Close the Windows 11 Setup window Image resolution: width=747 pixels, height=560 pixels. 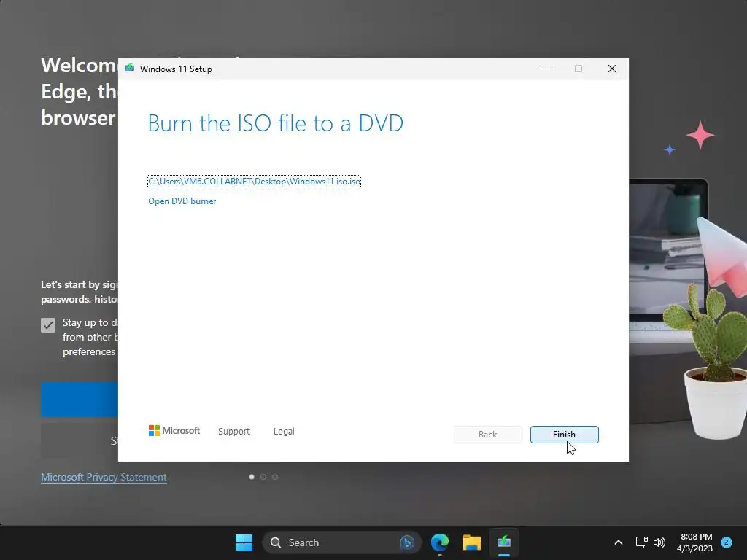tap(612, 69)
